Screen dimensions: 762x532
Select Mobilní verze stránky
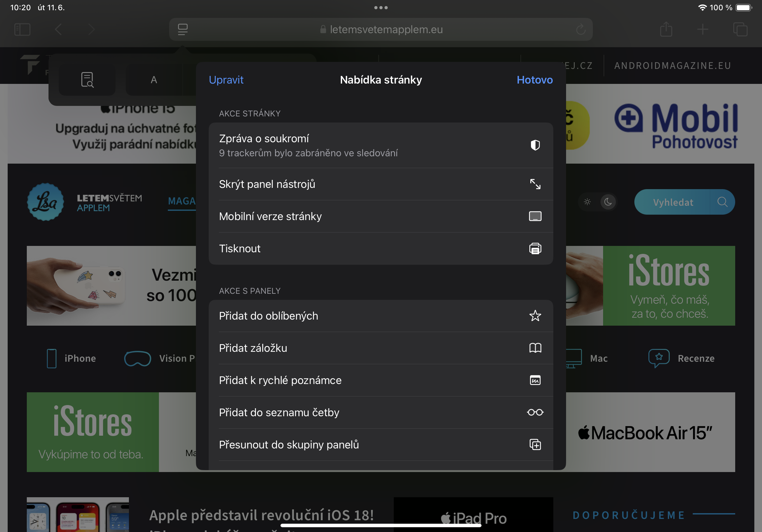pyautogui.click(x=381, y=216)
